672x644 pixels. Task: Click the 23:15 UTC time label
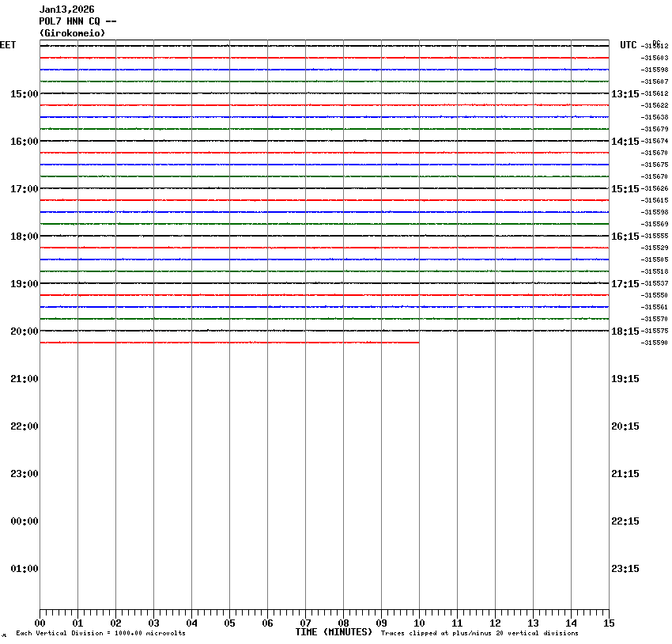pyautogui.click(x=625, y=569)
